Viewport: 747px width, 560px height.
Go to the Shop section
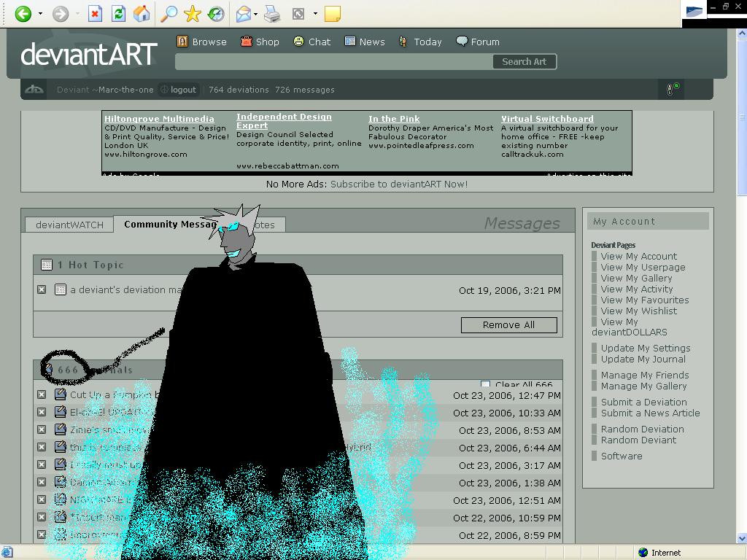260,42
